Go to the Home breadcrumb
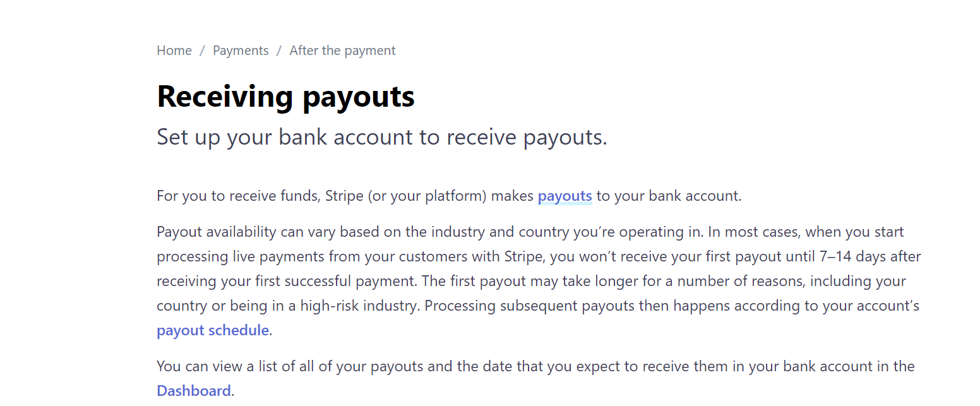Screen dimensions: 980x406 click(x=174, y=51)
